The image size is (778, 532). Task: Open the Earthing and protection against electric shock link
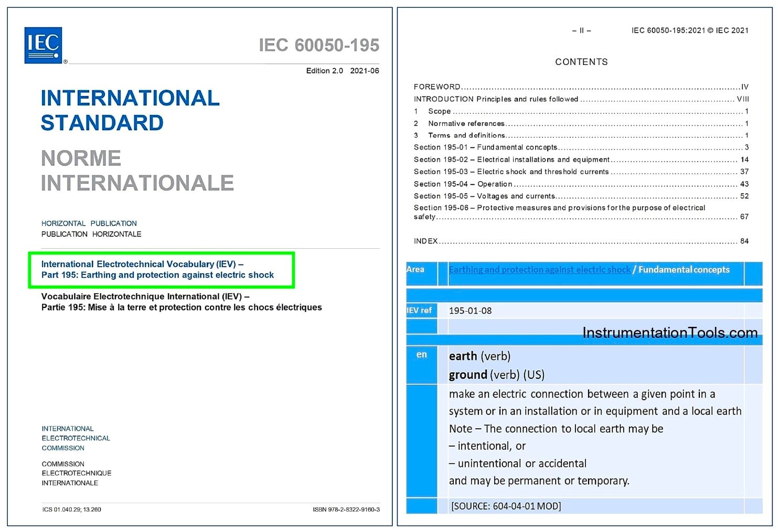pos(540,270)
